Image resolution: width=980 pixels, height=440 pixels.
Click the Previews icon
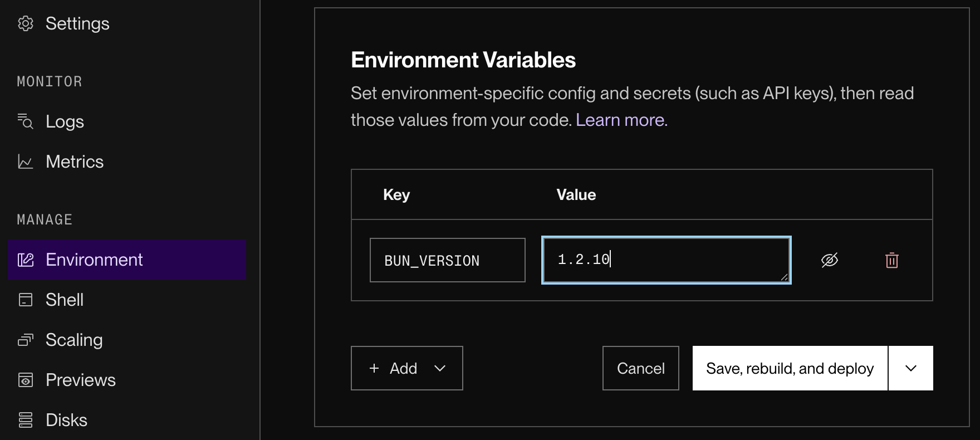click(24, 379)
